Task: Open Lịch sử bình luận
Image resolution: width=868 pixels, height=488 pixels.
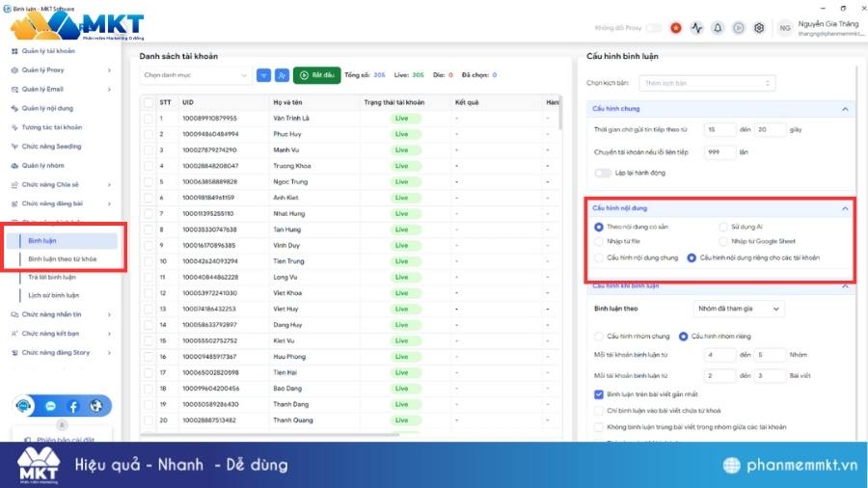Action: [x=54, y=295]
